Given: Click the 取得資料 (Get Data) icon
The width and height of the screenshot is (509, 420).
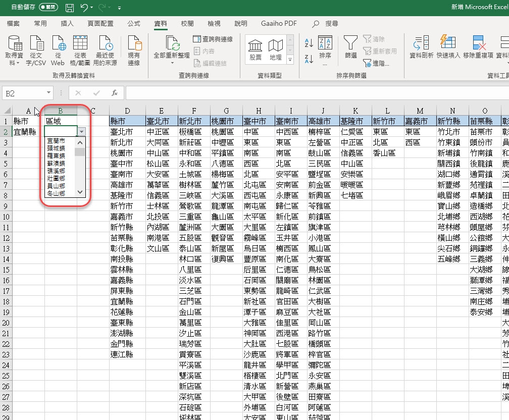Looking at the screenshot, I should point(14,44).
